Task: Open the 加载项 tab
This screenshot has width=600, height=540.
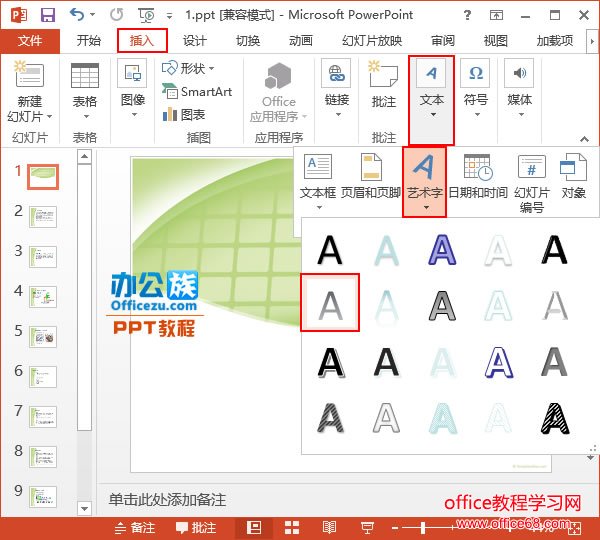Action: tap(555, 41)
